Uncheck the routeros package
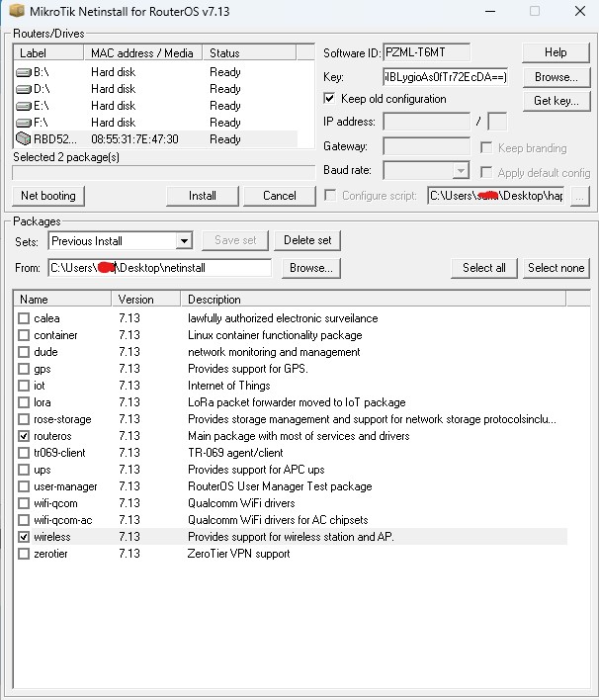Screen dimensions: 599x700 coord(24,436)
